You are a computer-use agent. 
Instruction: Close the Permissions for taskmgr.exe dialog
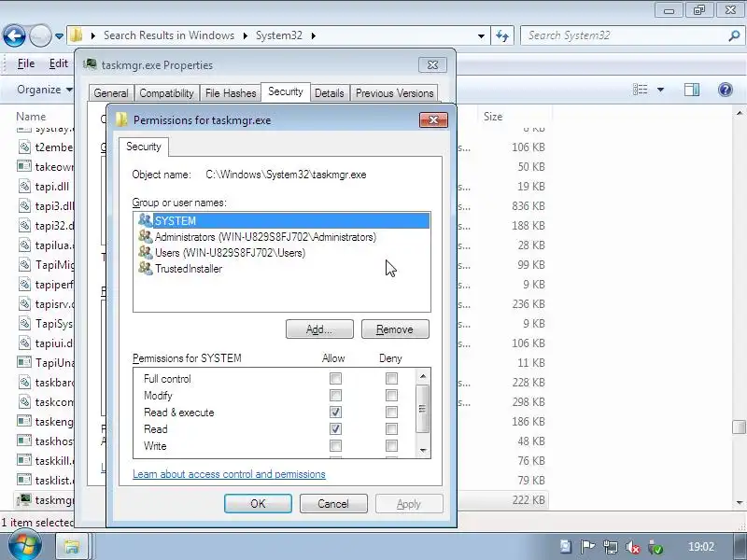433,120
